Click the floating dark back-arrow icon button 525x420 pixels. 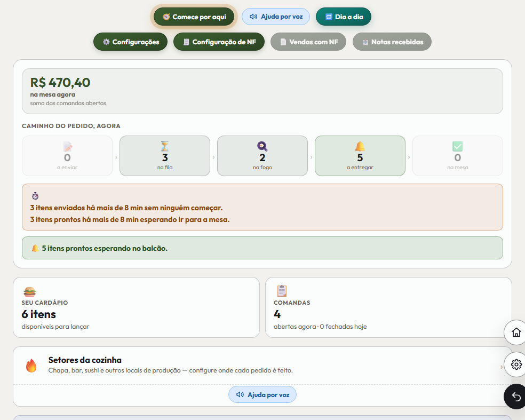(x=516, y=397)
